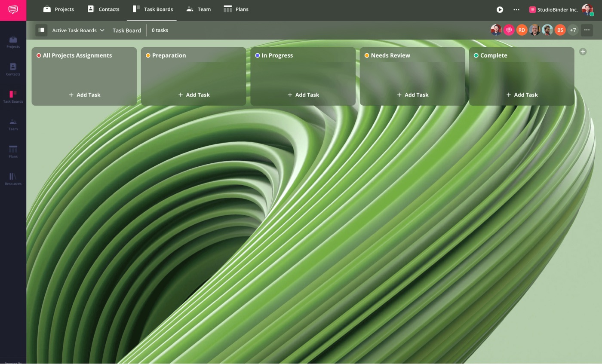Switch to Team in top navigation
Image resolution: width=602 pixels, height=364 pixels.
(198, 9)
